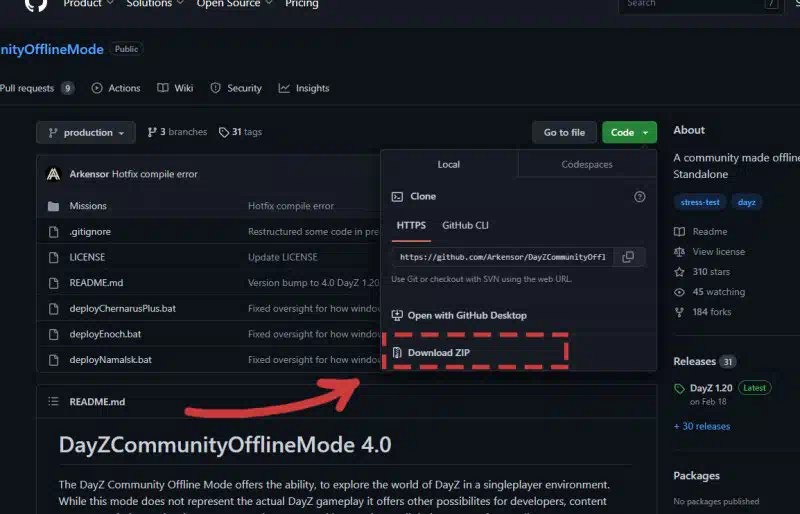This screenshot has width=800, height=514.
Task: Open the Pricing page
Action: click(302, 4)
